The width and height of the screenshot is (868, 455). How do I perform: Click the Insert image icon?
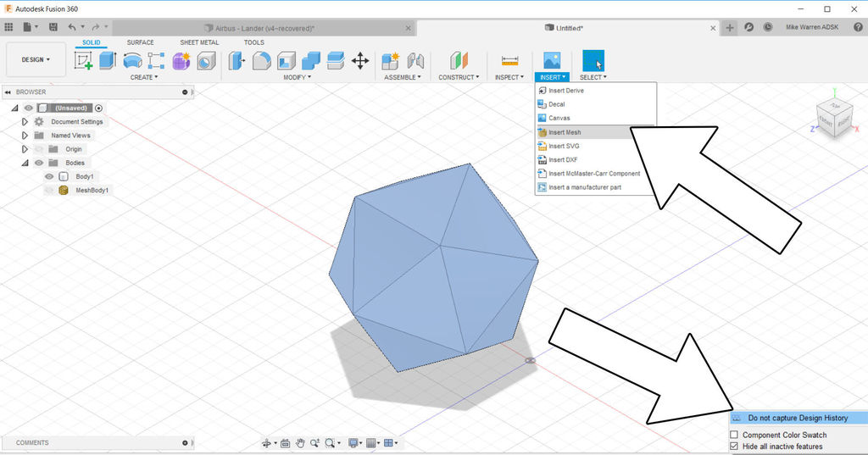coord(552,60)
